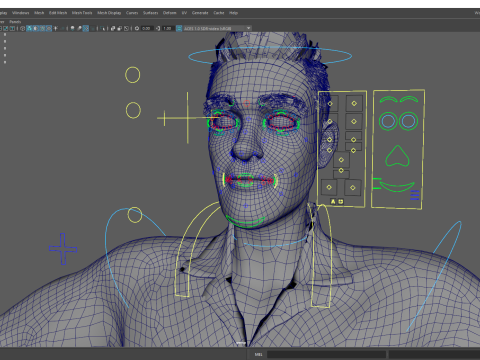Click the MEL label on command line
The image size is (480, 360).
(x=258, y=354)
